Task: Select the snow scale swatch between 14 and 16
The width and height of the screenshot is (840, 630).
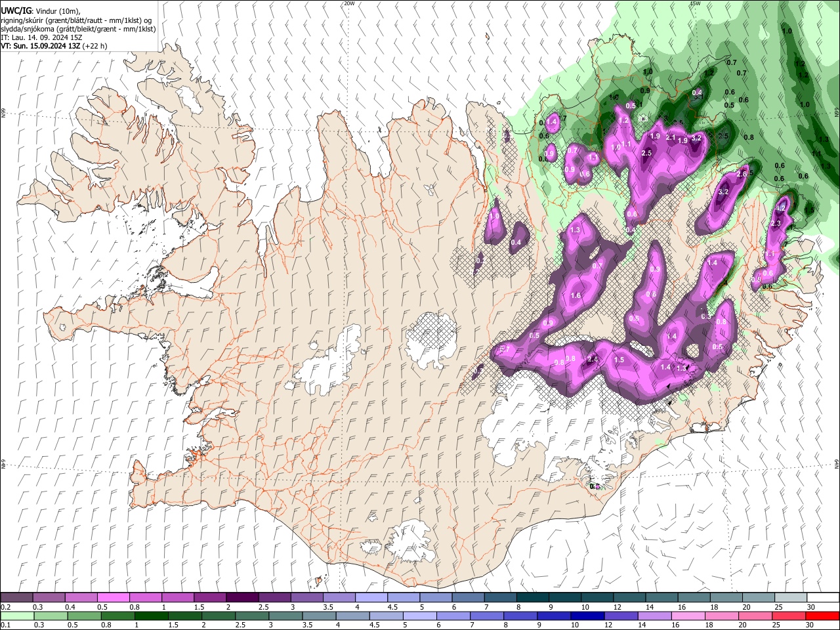Action: [661, 598]
